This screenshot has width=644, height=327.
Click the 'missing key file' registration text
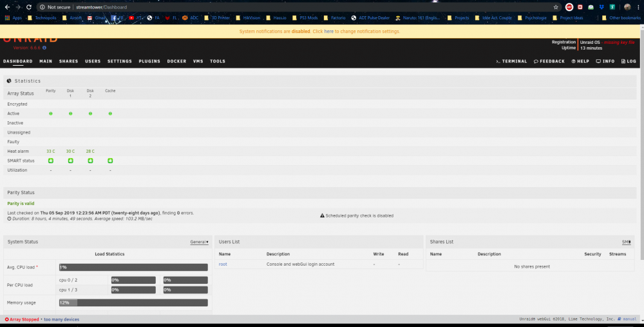click(x=619, y=43)
